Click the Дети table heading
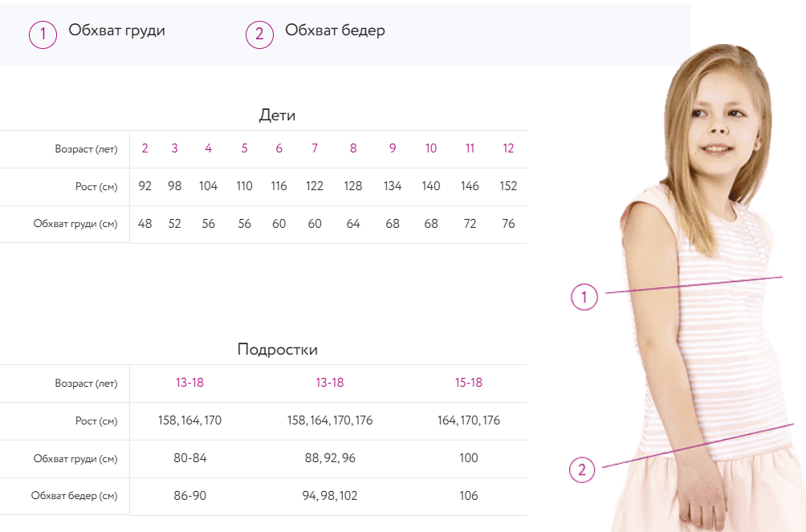This screenshot has width=806, height=532. (277, 115)
